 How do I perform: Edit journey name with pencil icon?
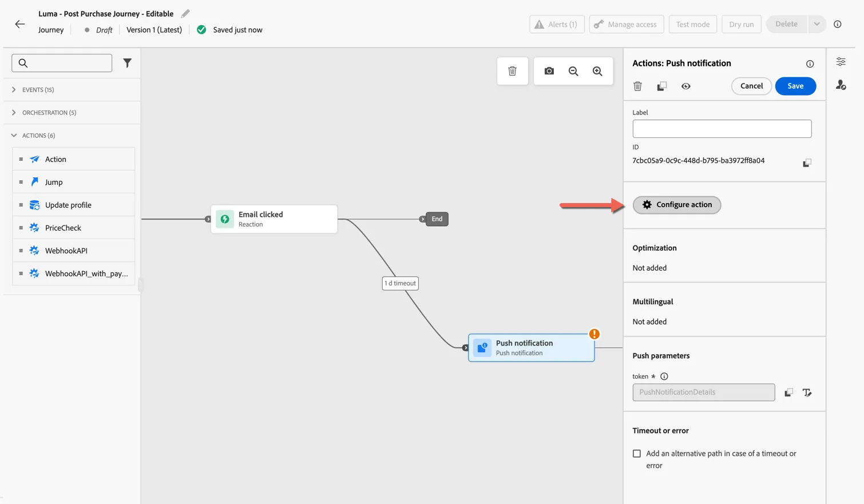point(185,14)
